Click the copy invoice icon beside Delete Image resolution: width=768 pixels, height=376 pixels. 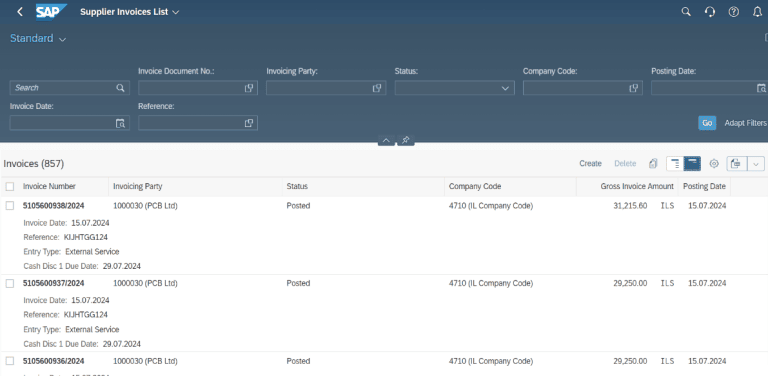tap(652, 164)
